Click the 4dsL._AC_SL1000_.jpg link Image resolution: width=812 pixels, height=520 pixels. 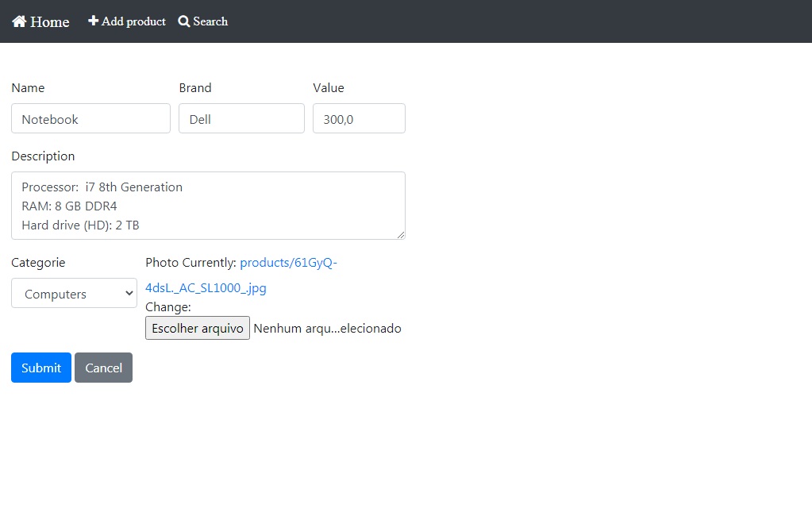click(206, 287)
